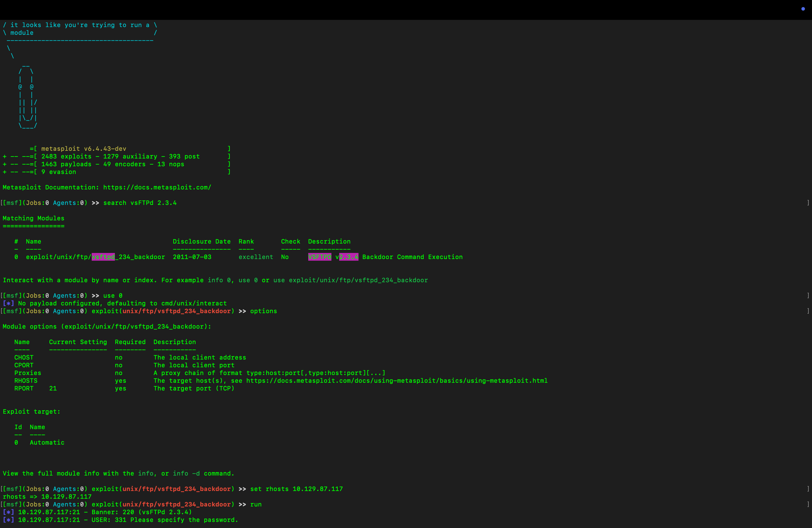This screenshot has height=528, width=812.
Task: Click 'Module options' heading line
Action: (x=107, y=326)
